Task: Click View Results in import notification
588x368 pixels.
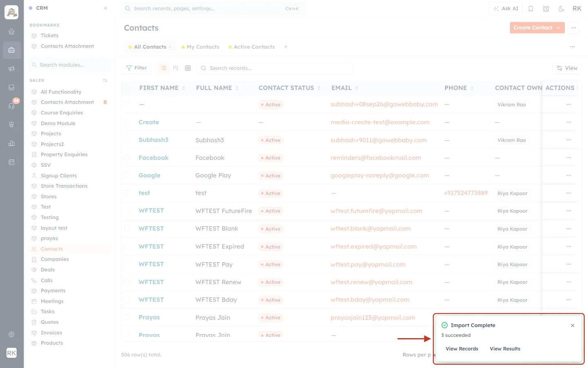Action: [505, 349]
